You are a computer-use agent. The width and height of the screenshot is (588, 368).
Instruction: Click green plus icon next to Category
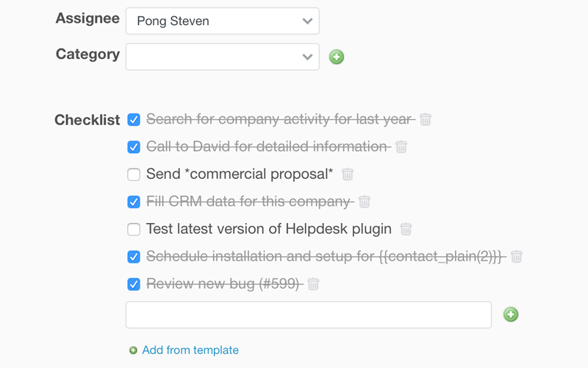337,57
